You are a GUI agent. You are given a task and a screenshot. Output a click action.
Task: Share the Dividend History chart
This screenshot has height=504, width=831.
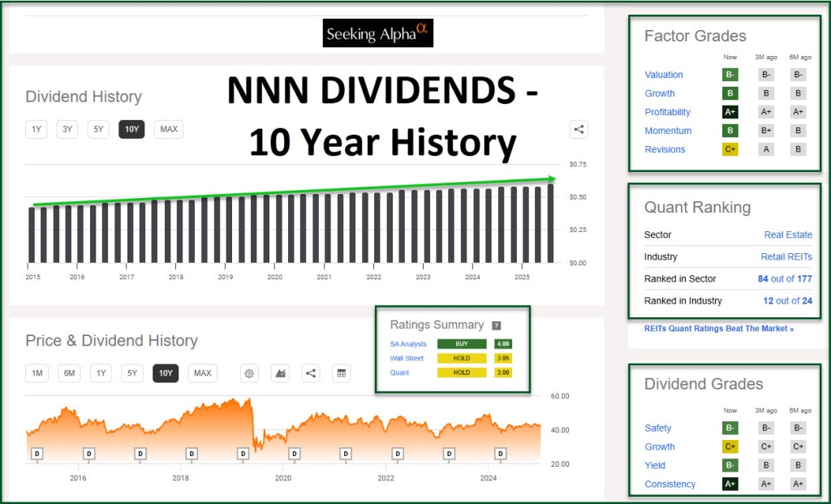tap(579, 129)
